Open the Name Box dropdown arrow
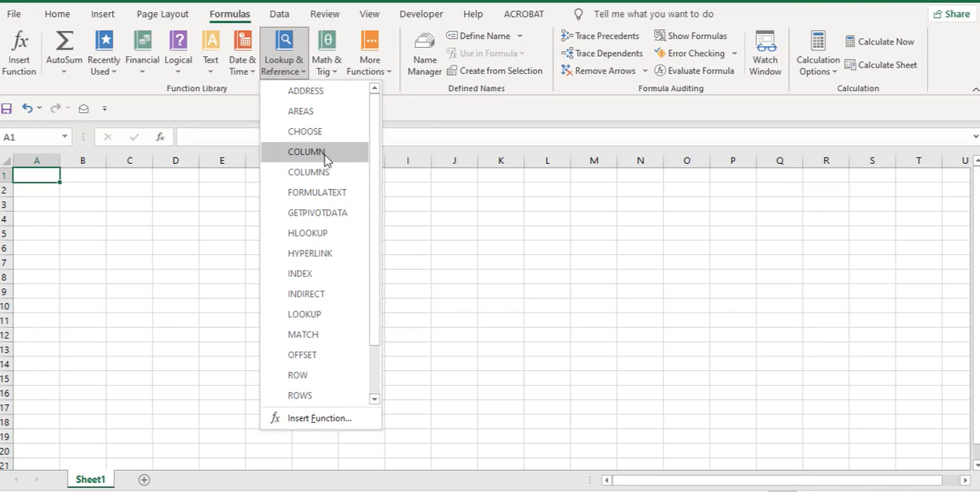 [65, 137]
